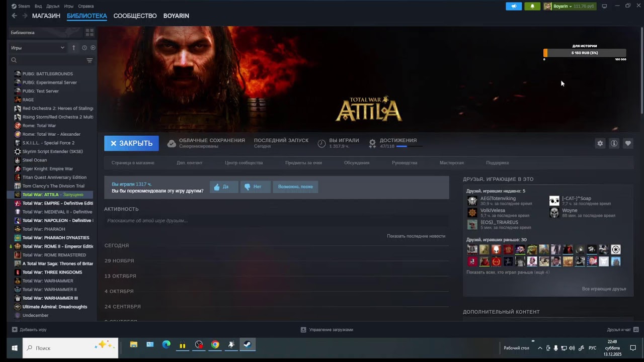
Task: Click the Да thumbs-up recommend button
Action: [224, 187]
